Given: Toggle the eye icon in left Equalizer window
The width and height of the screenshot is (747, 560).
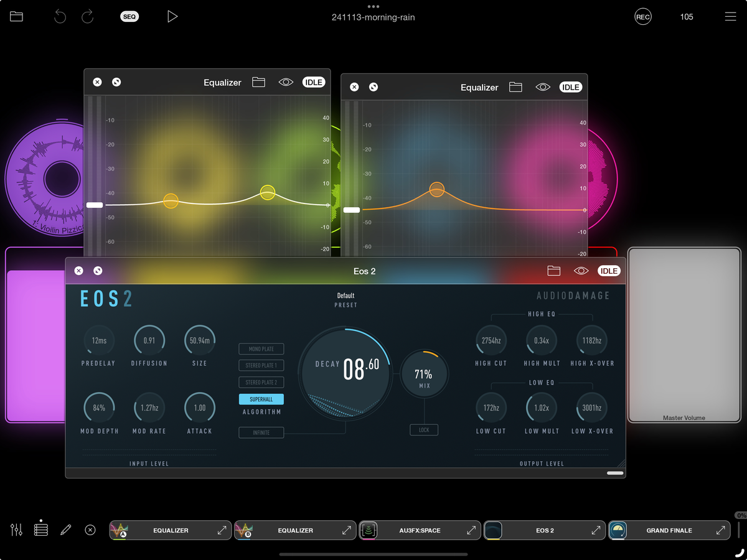Looking at the screenshot, I should point(286,82).
